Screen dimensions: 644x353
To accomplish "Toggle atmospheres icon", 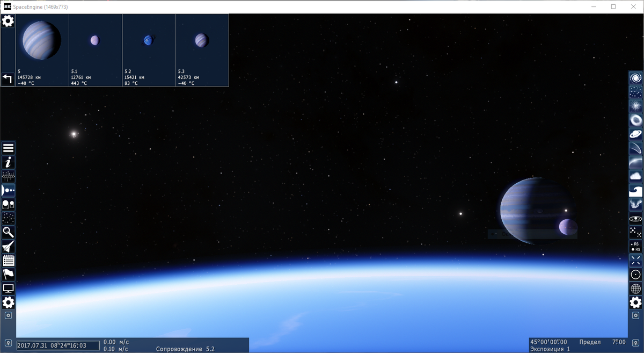I will 636,162.
